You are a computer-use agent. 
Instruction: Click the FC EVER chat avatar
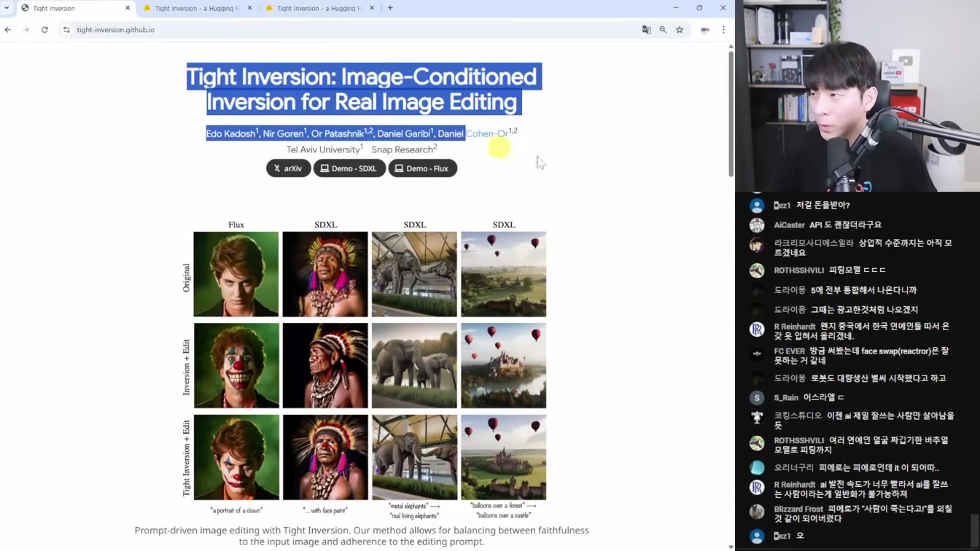click(x=757, y=353)
